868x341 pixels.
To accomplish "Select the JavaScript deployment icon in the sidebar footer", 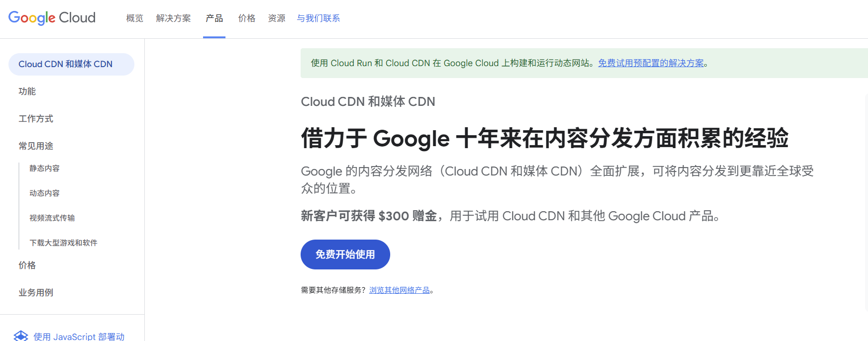I will pos(22,336).
